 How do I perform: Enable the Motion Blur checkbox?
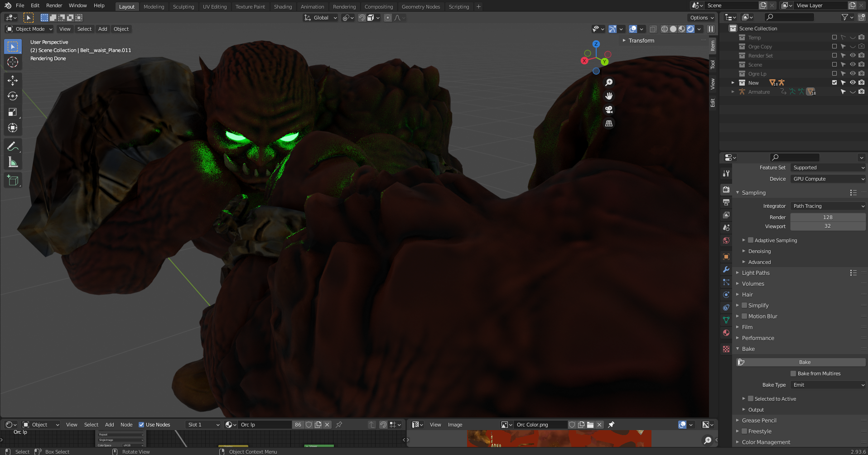(x=744, y=316)
